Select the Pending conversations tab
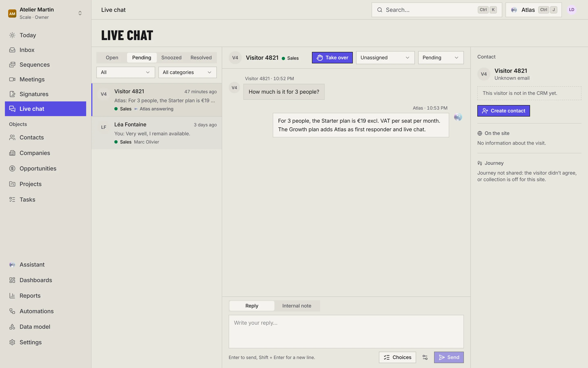This screenshot has height=368, width=588. tap(142, 58)
